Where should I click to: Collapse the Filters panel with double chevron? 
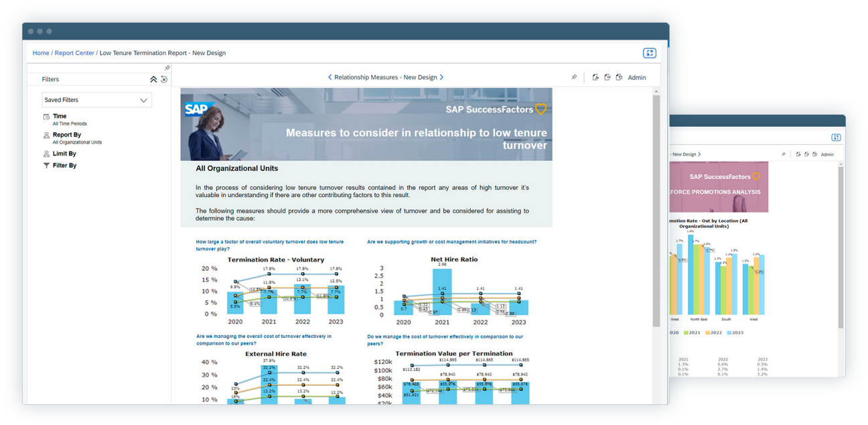point(153,79)
